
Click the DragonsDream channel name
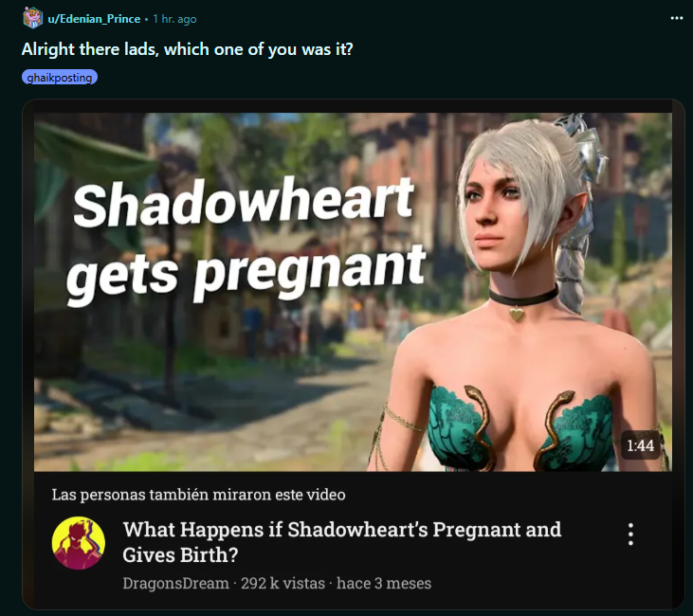[x=175, y=583]
